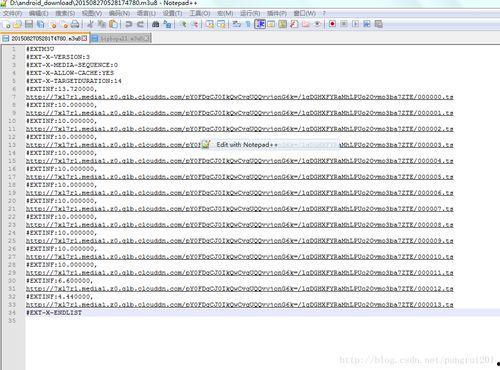Click the Save floppy disk icon
This screenshot has width=500, height=370.
tap(29, 24)
